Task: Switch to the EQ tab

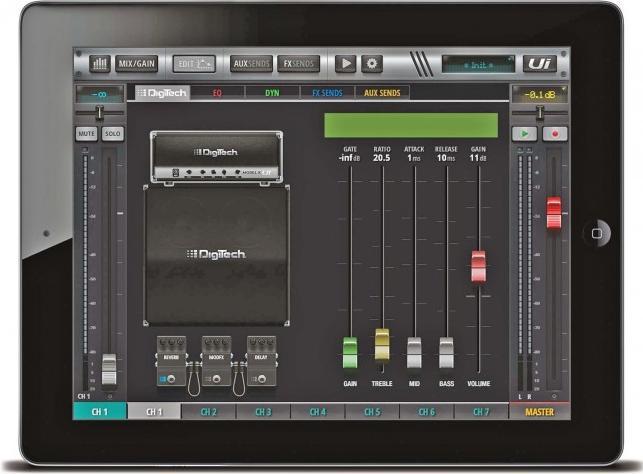Action: point(217,93)
